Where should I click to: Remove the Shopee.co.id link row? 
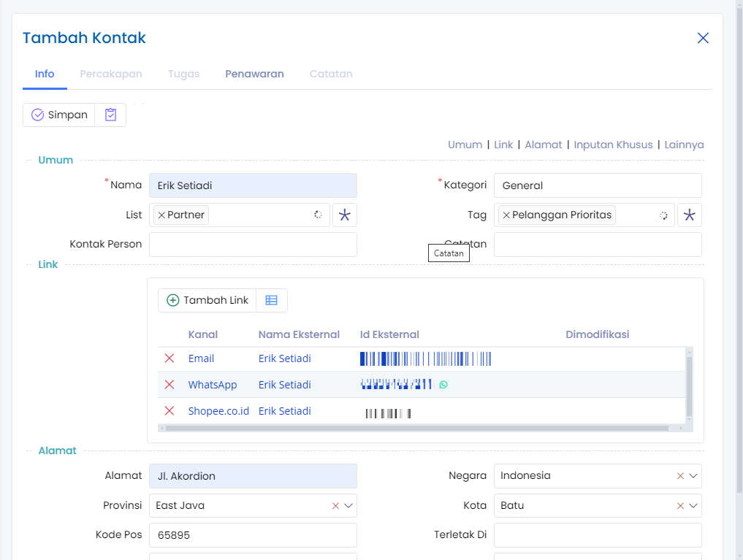(169, 411)
